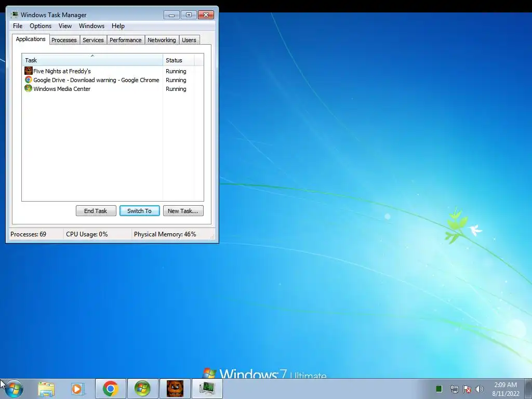
Task: Click the volume speaker tray icon
Action: click(x=480, y=389)
